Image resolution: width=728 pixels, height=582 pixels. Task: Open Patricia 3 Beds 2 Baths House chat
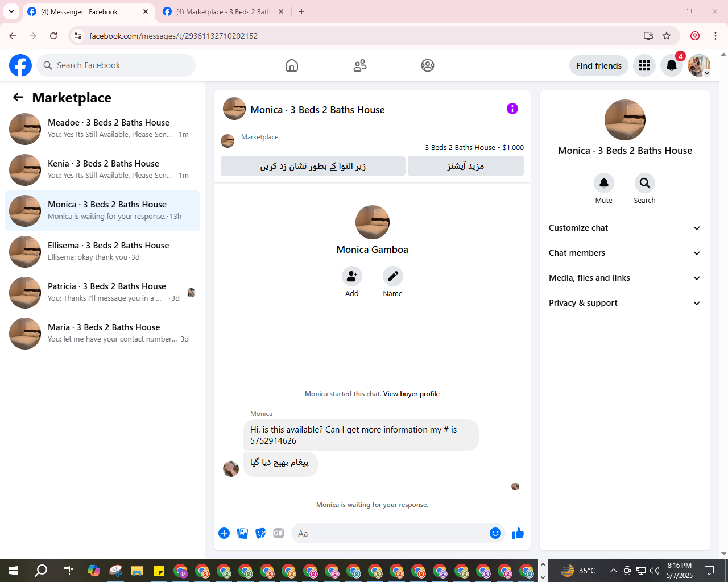pyautogui.click(x=102, y=293)
